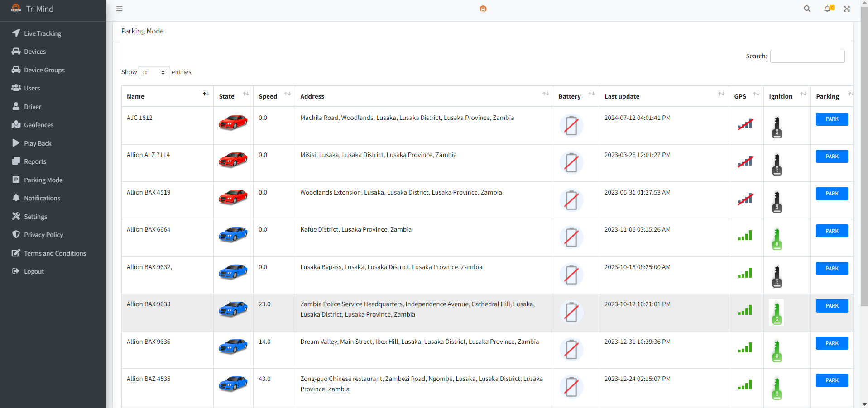Open the search magnifier in the top bar
The height and width of the screenshot is (408, 868).
point(807,9)
